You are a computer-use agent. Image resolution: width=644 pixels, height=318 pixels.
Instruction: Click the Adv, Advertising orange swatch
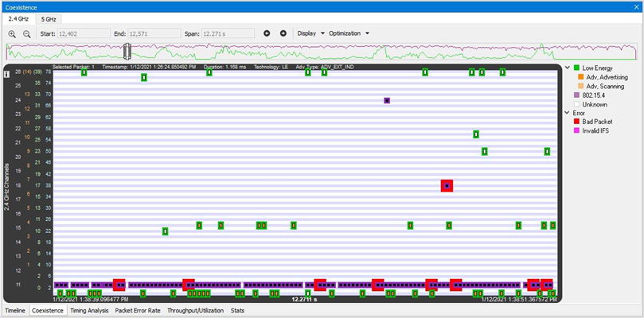click(x=581, y=77)
